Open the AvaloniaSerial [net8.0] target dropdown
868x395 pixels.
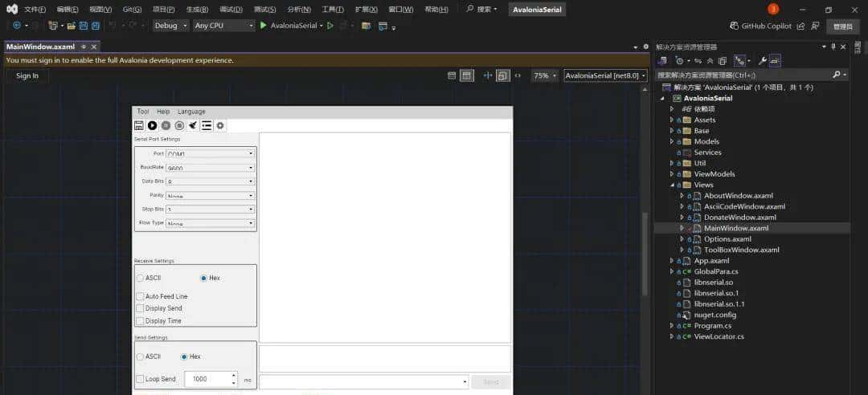pyautogui.click(x=606, y=75)
